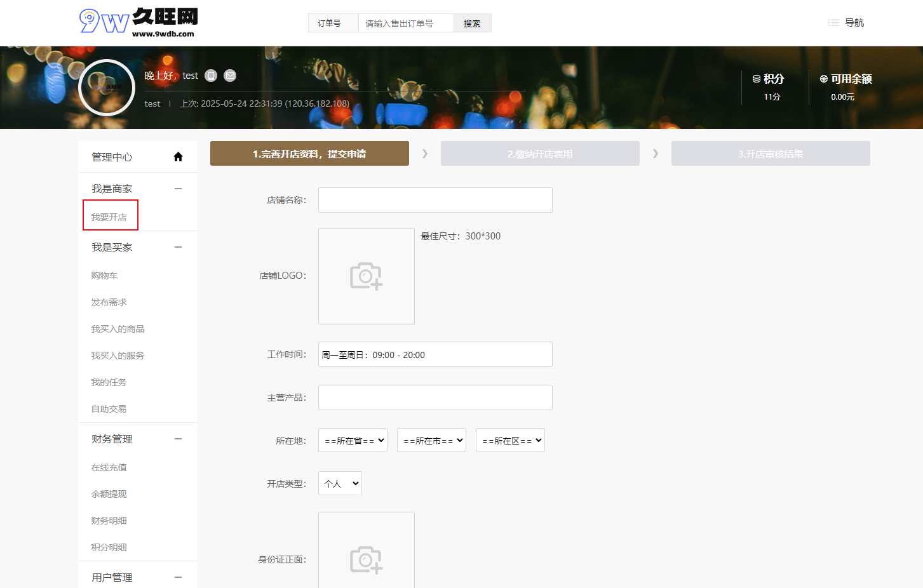This screenshot has width=923, height=588.
Task: Open the 所在区 district dropdown
Action: coord(510,440)
